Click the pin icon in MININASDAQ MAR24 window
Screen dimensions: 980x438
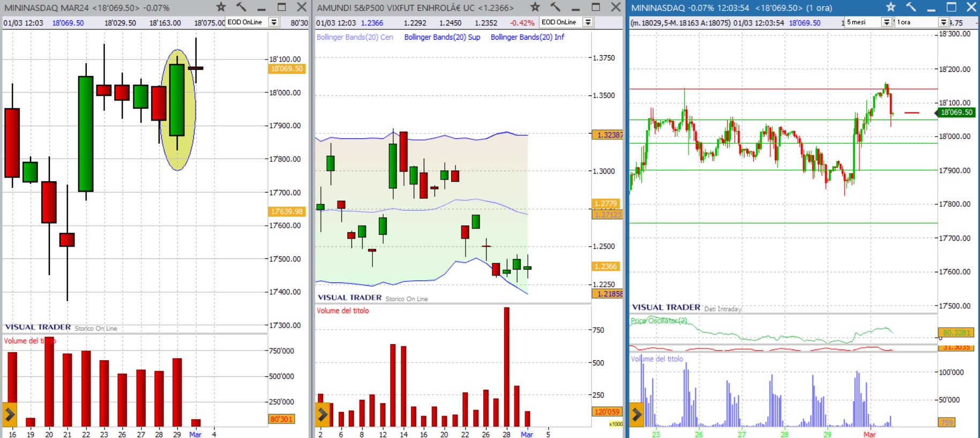241,7
